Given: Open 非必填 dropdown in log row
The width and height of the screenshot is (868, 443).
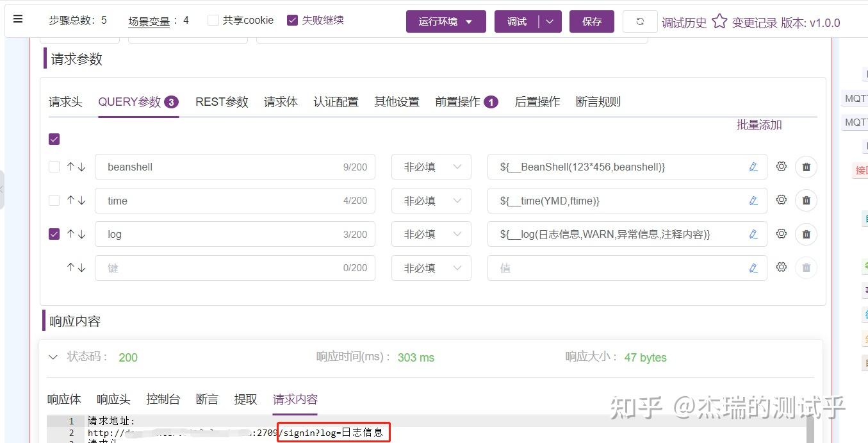Looking at the screenshot, I should pyautogui.click(x=431, y=234).
